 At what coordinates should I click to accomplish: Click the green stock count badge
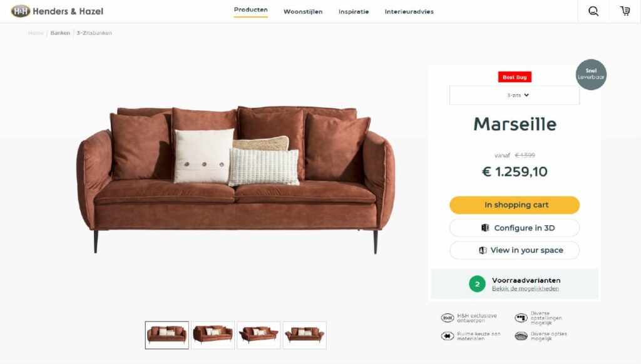coord(477,284)
